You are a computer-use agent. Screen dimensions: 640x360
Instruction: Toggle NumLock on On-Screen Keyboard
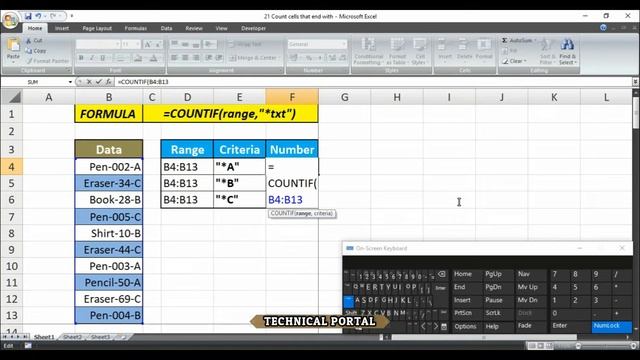click(x=611, y=326)
